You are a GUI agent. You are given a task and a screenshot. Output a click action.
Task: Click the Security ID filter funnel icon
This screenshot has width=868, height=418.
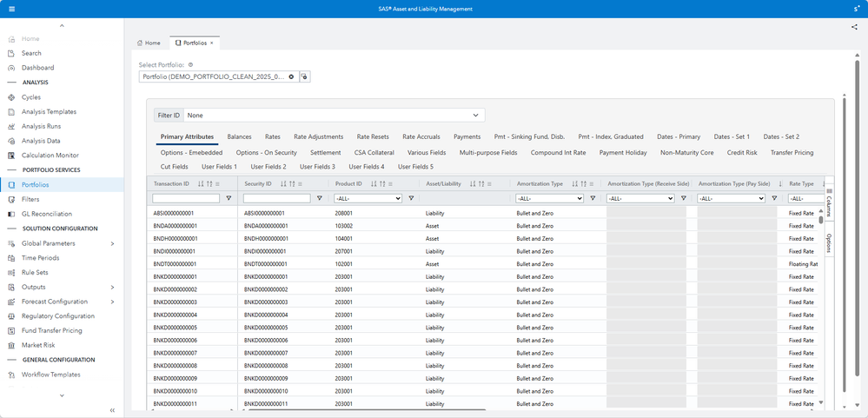pos(320,198)
